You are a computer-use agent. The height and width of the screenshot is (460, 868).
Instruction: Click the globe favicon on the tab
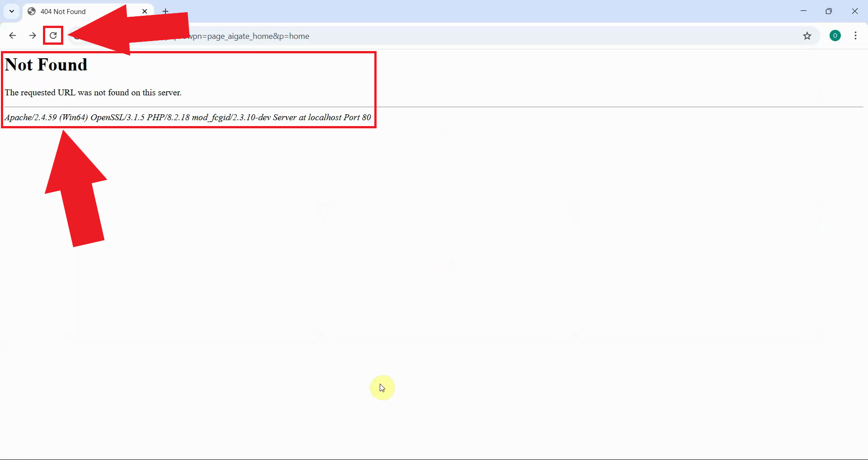tap(32, 11)
